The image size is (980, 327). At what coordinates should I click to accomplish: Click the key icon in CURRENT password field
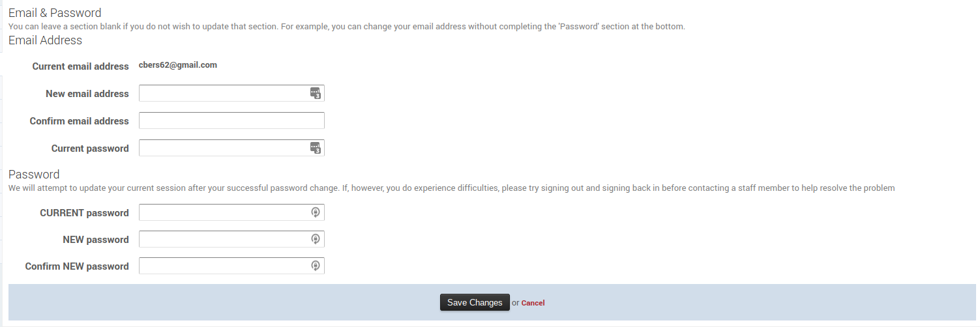pyautogui.click(x=316, y=212)
